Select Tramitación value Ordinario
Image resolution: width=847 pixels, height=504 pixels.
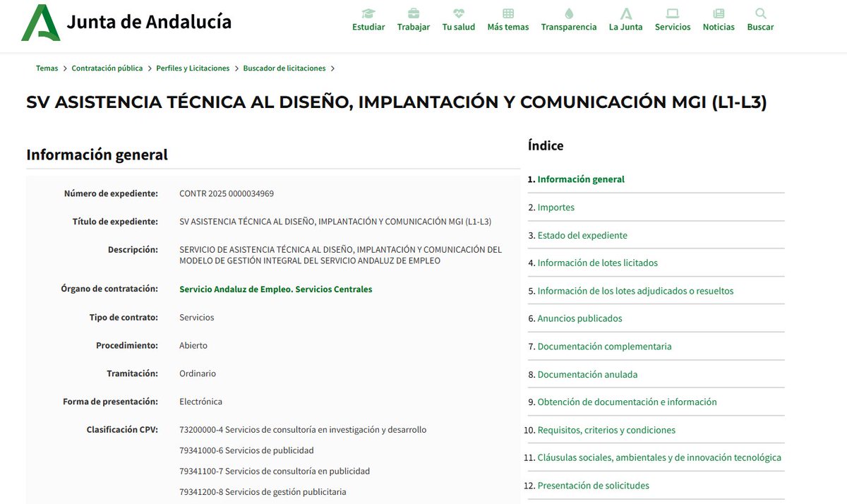click(198, 373)
